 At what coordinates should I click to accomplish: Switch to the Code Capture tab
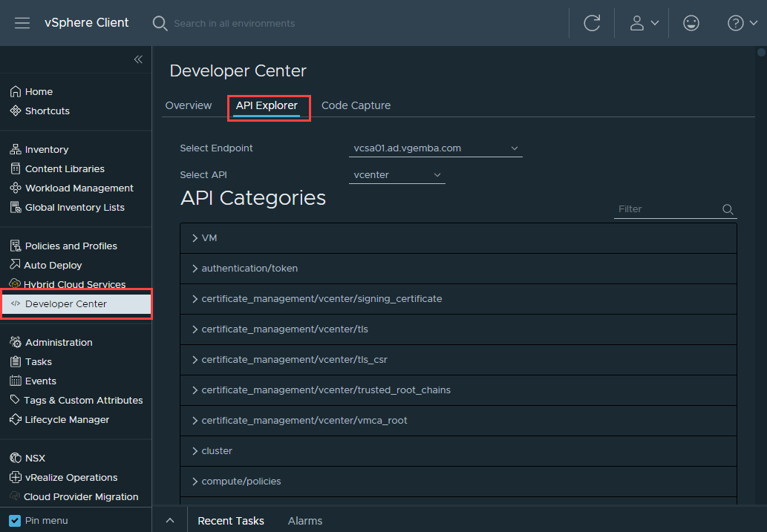(x=356, y=105)
